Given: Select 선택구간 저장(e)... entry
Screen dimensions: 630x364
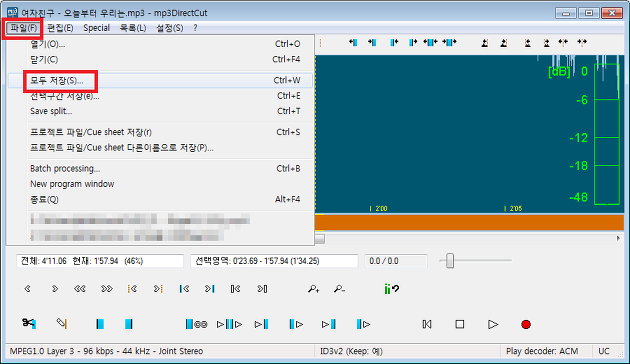Looking at the screenshot, I should click(x=160, y=96).
